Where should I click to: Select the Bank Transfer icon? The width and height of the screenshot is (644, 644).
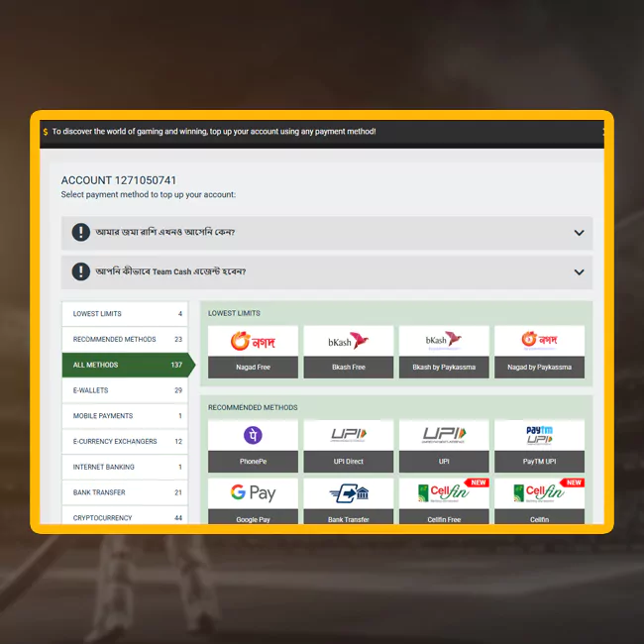349,492
